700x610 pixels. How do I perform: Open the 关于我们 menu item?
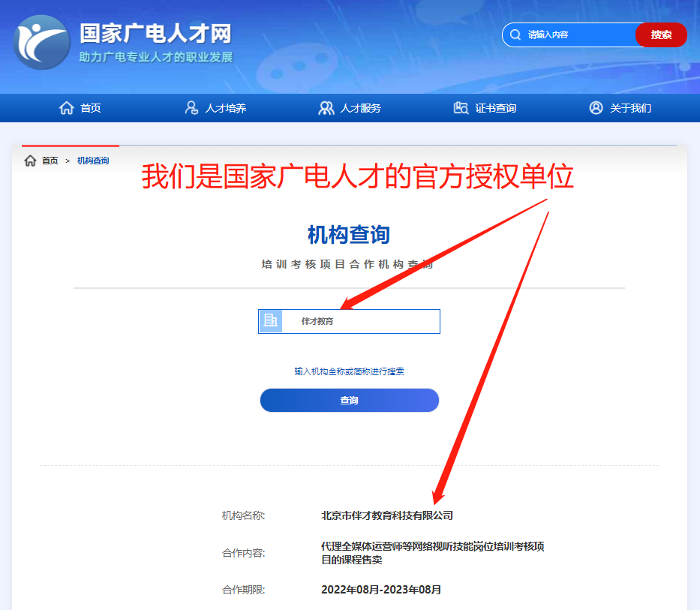[x=630, y=108]
